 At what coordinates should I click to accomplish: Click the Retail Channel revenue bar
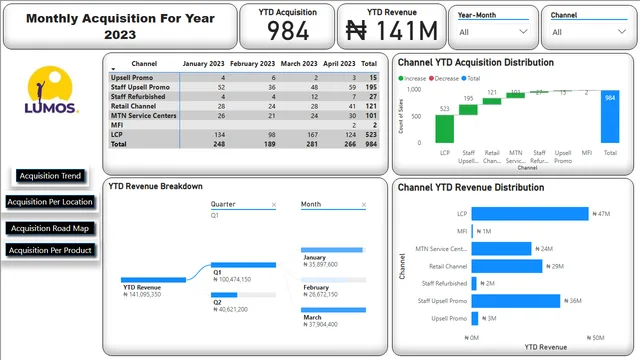click(x=507, y=266)
